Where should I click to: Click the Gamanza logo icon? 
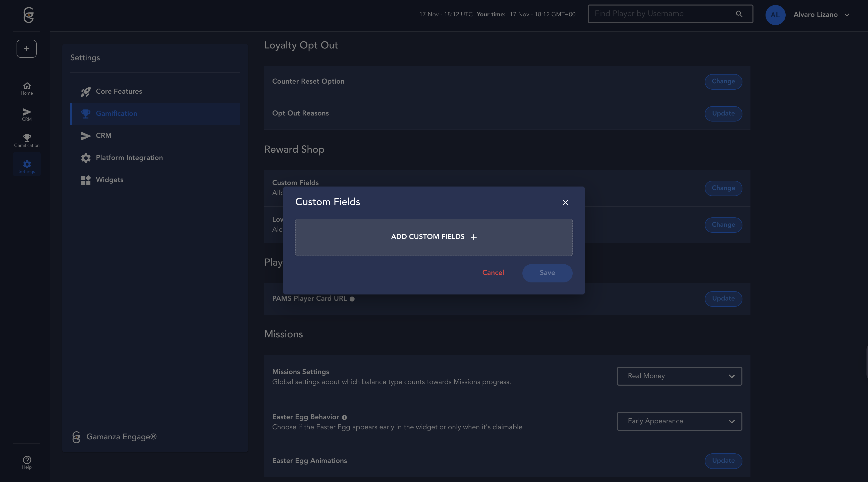pos(28,15)
